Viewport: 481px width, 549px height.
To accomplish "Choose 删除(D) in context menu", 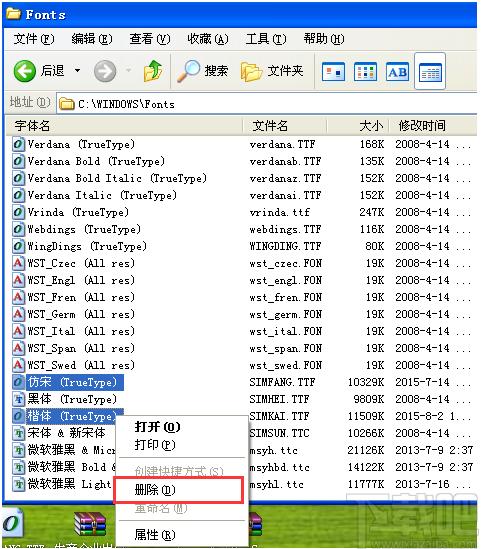I will point(179,490).
